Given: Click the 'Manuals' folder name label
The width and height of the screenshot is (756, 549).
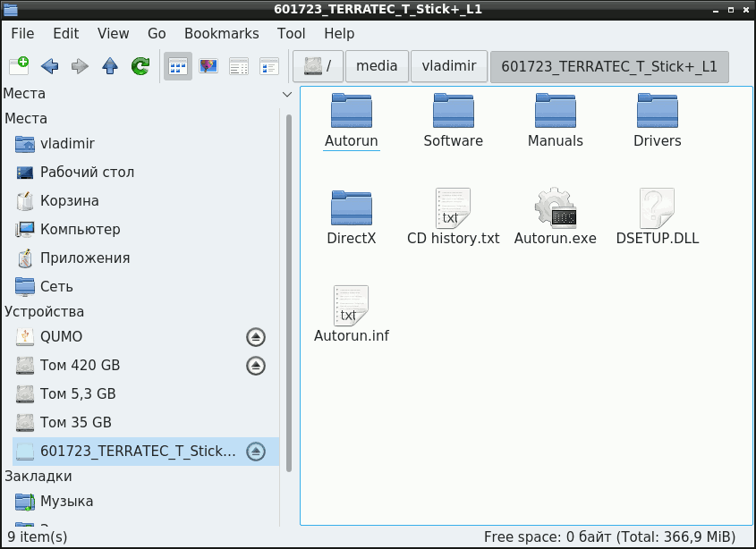Looking at the screenshot, I should pyautogui.click(x=556, y=140).
